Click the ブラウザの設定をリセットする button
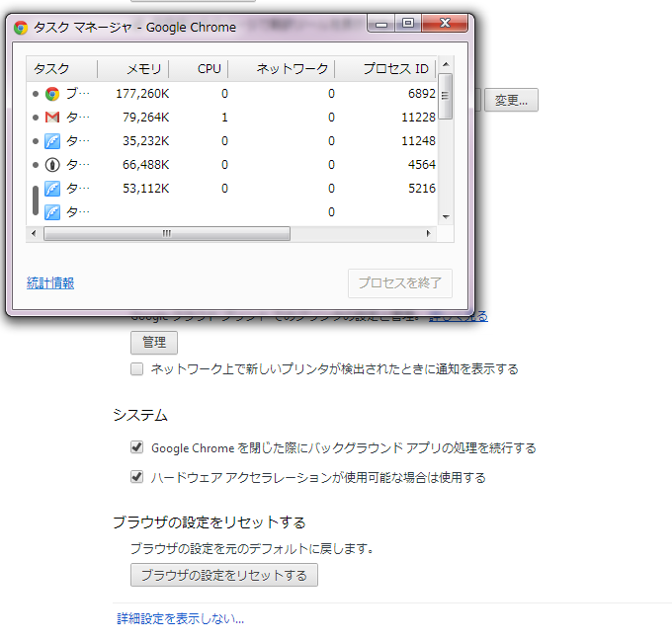672x641 pixels. pos(224,575)
